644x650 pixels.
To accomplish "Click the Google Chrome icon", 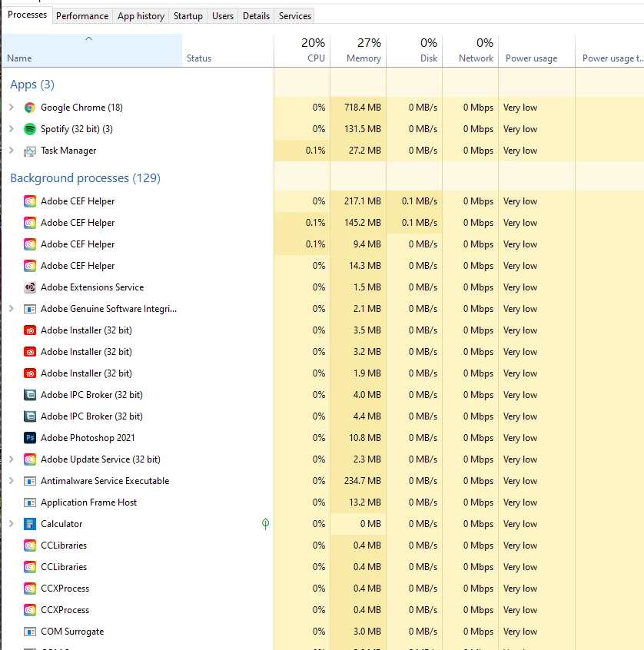I will (30, 108).
